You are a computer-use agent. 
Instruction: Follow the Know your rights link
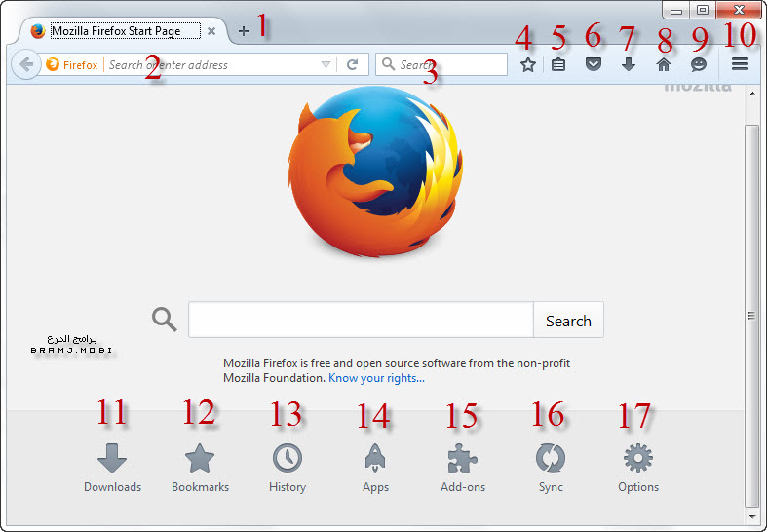click(376, 378)
